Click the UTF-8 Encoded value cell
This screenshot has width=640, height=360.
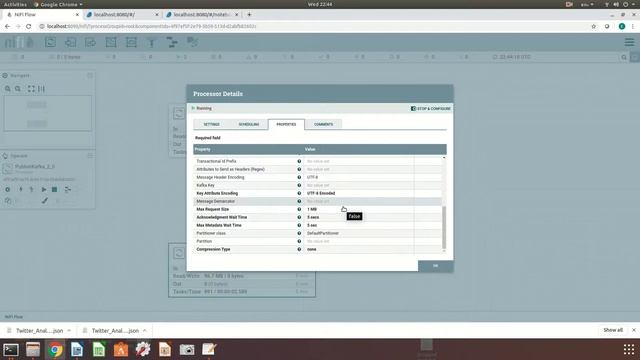[358, 193]
